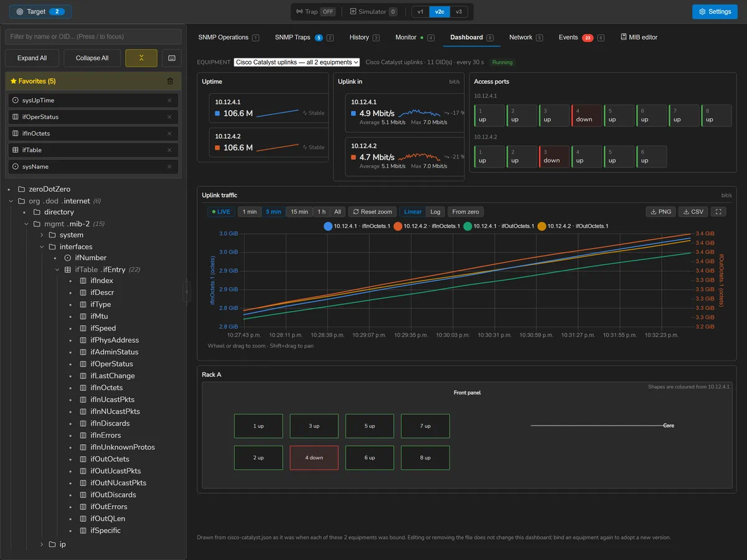Image resolution: width=747 pixels, height=560 pixels.
Task: Open Settings
Action: click(x=715, y=12)
